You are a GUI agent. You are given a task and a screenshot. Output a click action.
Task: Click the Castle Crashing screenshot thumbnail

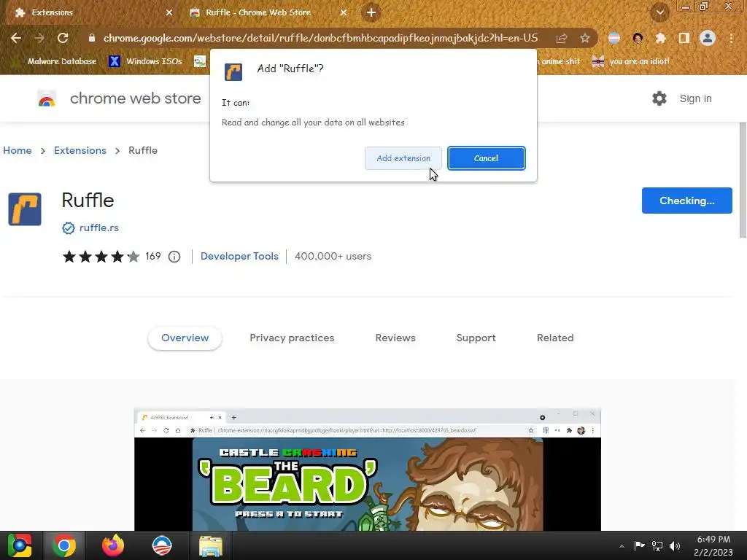368,470
